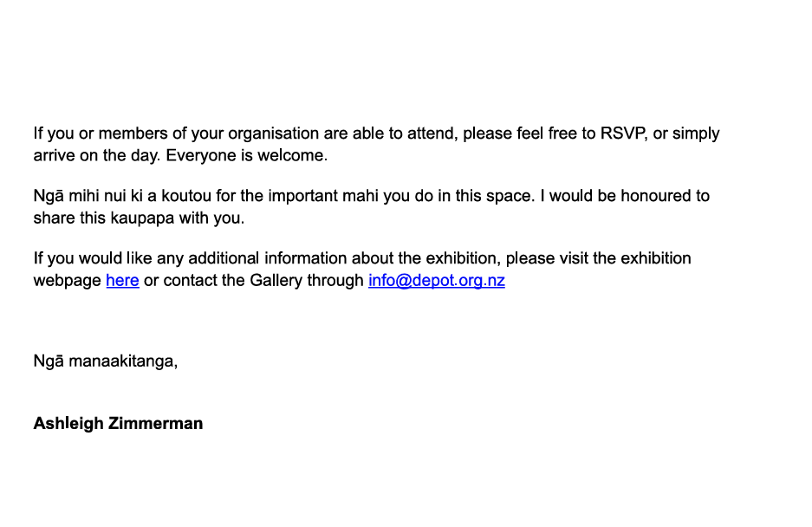Click the word 'webpage' before the link
The width and height of the screenshot is (812, 527).
point(67,281)
